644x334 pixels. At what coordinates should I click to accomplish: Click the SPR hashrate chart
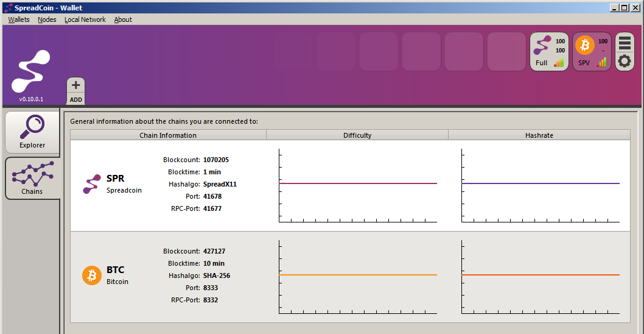pyautogui.click(x=541, y=185)
